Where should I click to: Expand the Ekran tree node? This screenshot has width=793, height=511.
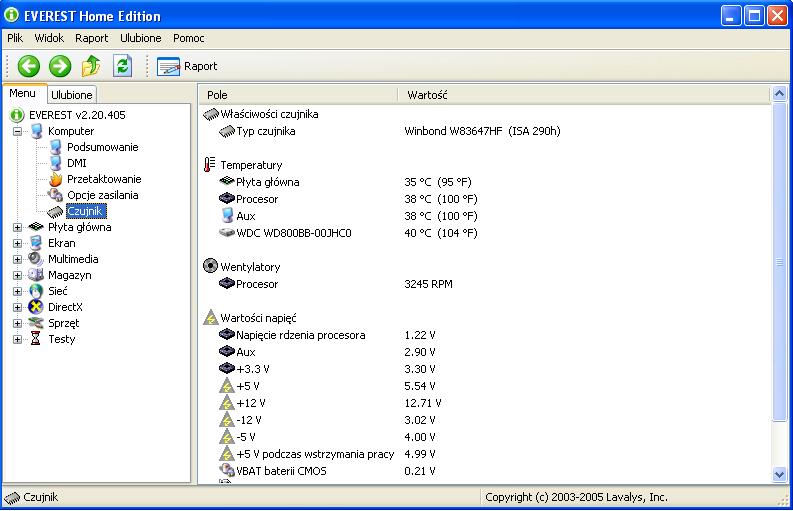(x=17, y=243)
